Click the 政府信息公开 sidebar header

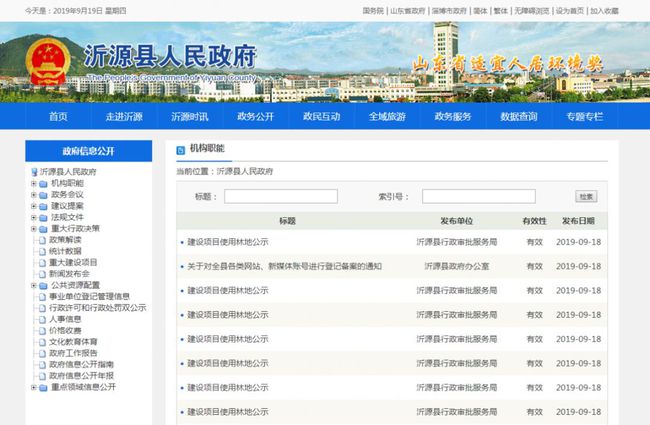pos(89,151)
